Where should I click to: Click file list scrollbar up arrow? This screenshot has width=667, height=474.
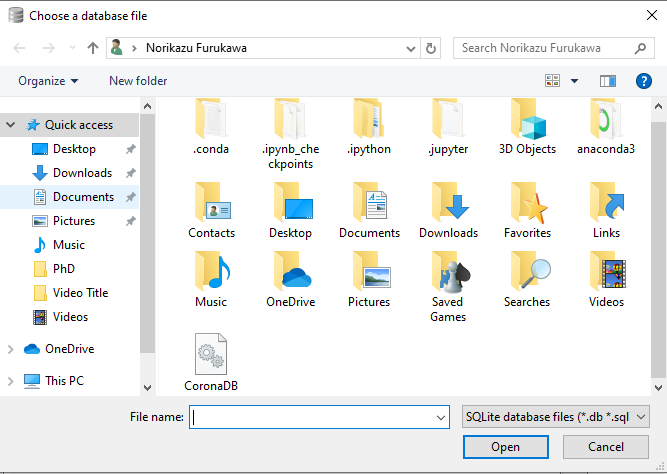tap(658, 106)
